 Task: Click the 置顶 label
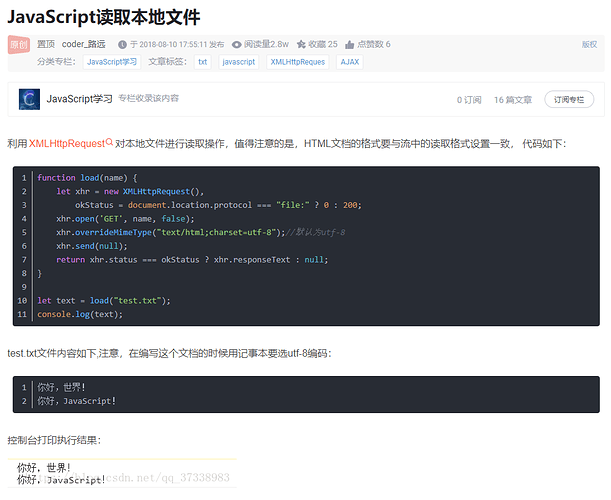tap(46, 44)
